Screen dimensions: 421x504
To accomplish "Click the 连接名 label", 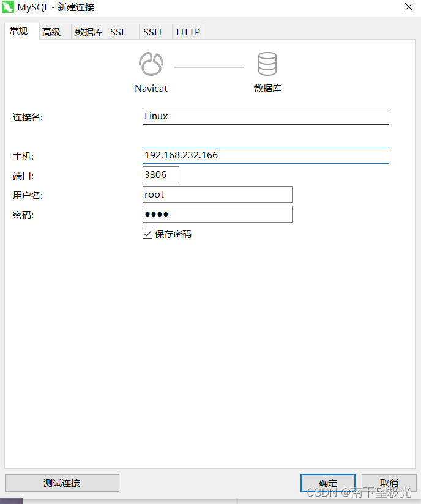I will 28,117.
